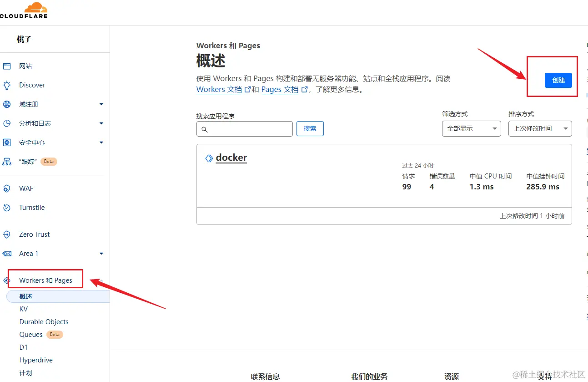Switch to the KV tab
The image size is (588, 382).
24,309
